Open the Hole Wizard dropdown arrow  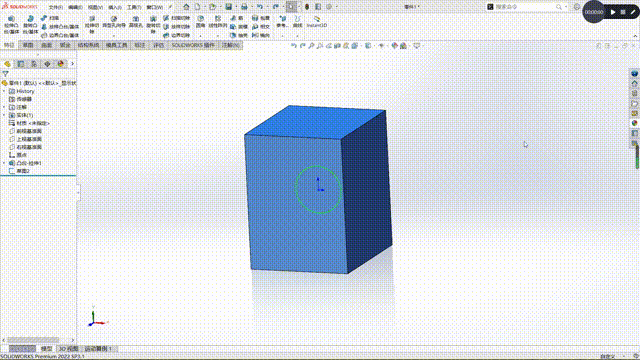[x=114, y=36]
